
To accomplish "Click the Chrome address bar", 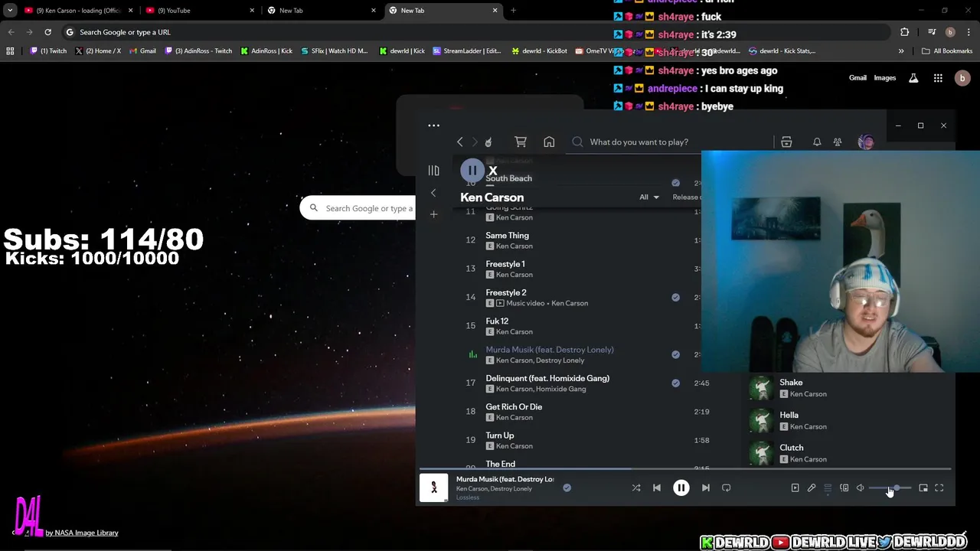I will coord(475,32).
